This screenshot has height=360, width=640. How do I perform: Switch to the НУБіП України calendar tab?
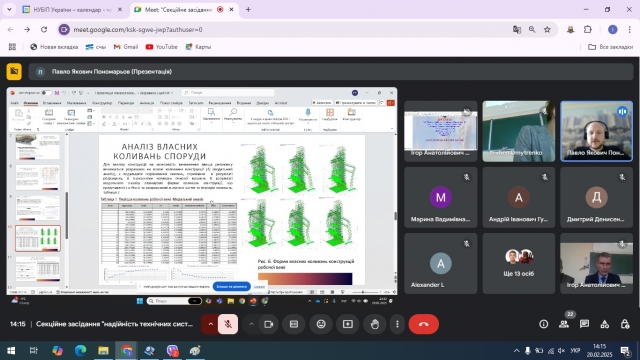point(73,9)
